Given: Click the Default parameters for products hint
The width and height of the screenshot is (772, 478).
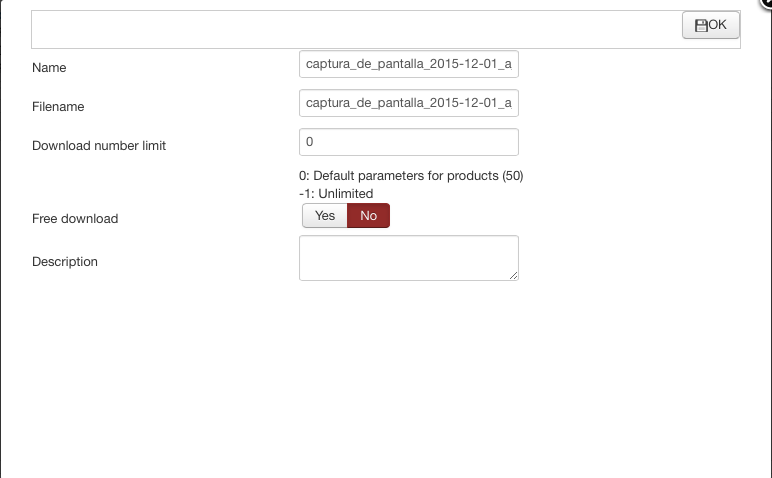Looking at the screenshot, I should (x=411, y=176).
